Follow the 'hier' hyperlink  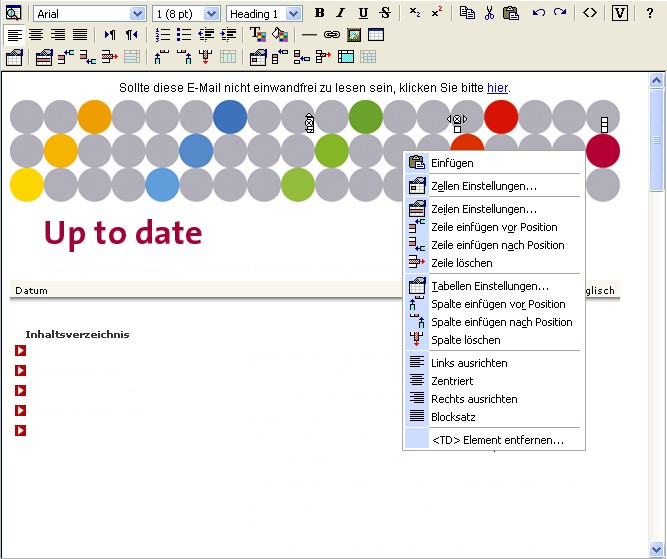point(497,88)
